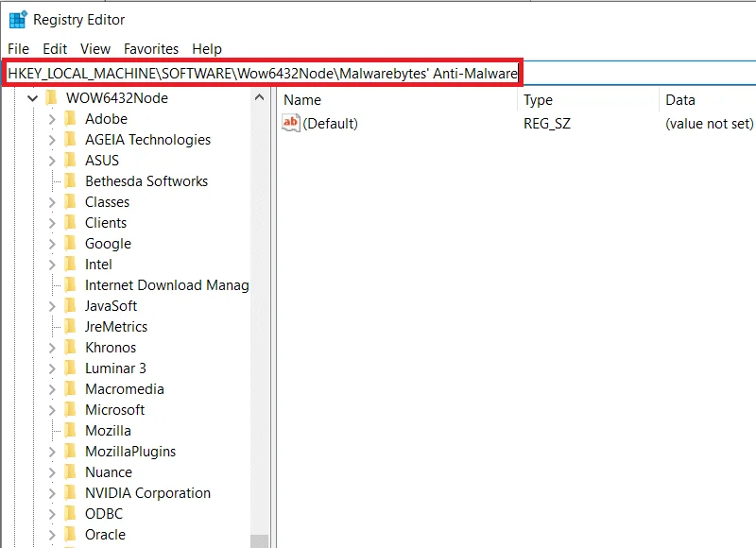Expand the MozillaPlugins key

[52, 452]
